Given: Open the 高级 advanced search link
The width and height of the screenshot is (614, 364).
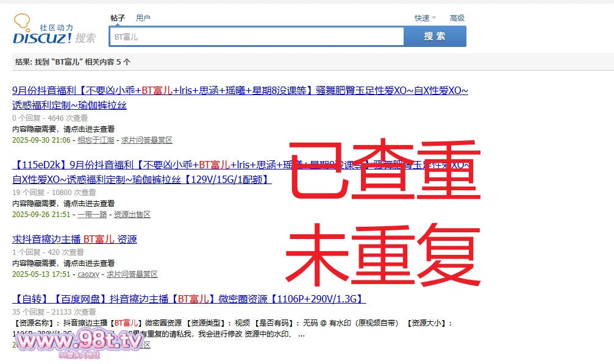Looking at the screenshot, I should (x=457, y=18).
